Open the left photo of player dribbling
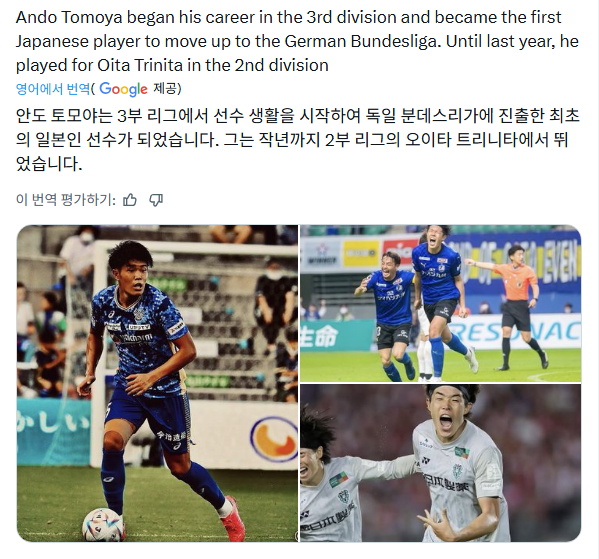The width and height of the screenshot is (599, 559). coord(157,383)
